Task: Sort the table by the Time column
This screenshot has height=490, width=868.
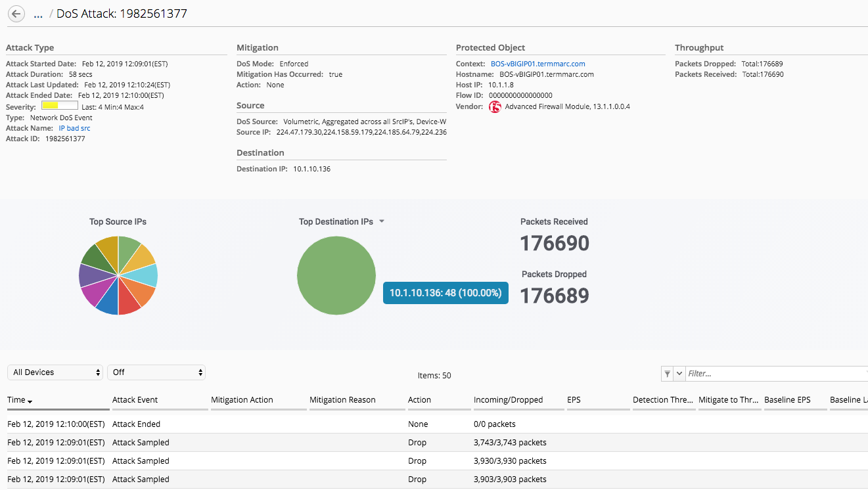Action: (x=16, y=399)
